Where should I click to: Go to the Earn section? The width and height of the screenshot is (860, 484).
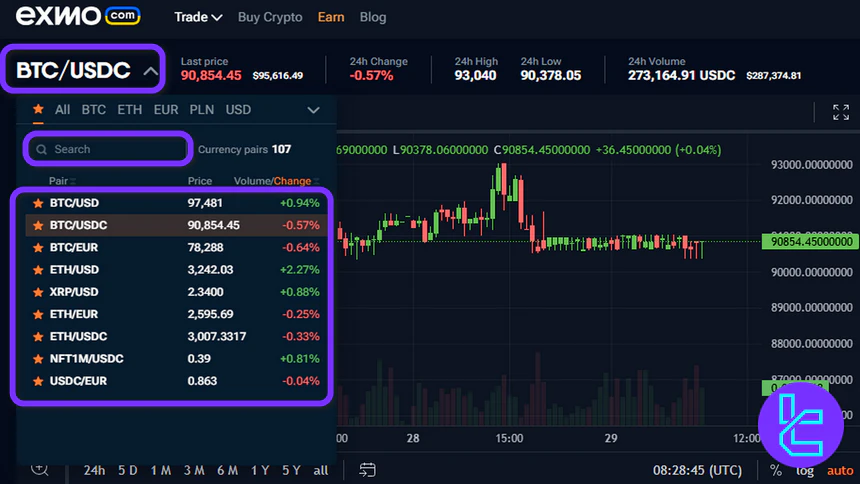coord(331,17)
